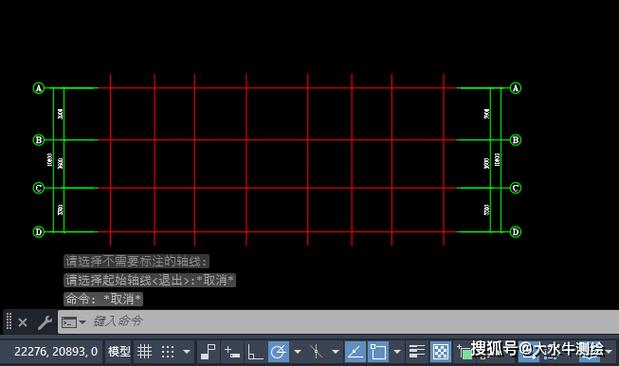The image size is (619, 366).
Task: Close the command line panel
Action: click(x=23, y=323)
